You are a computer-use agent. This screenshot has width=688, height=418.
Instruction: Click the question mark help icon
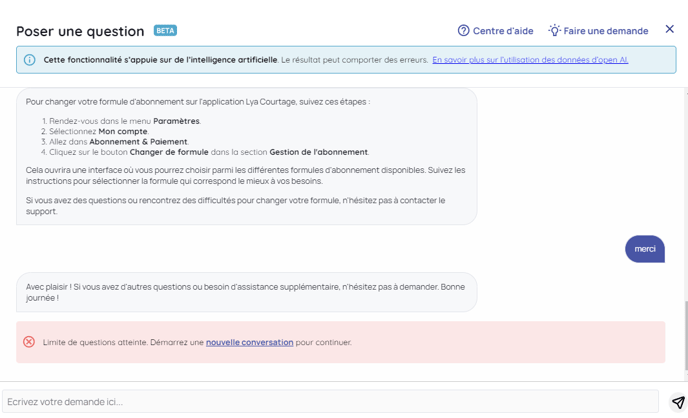pyautogui.click(x=464, y=31)
